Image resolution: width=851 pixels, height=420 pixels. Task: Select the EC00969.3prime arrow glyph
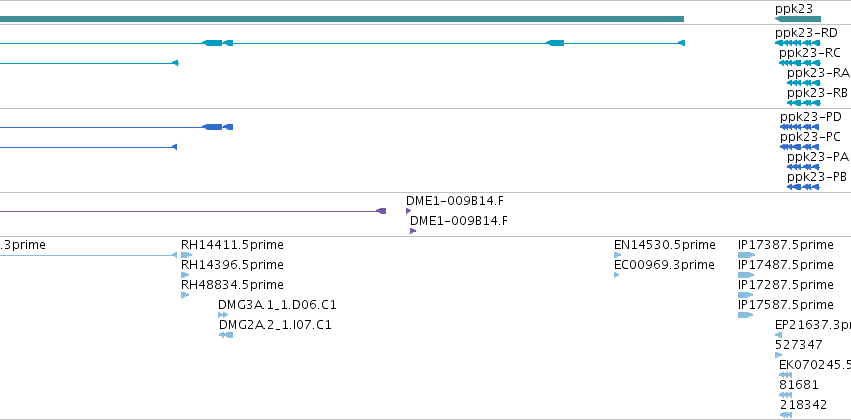click(617, 275)
